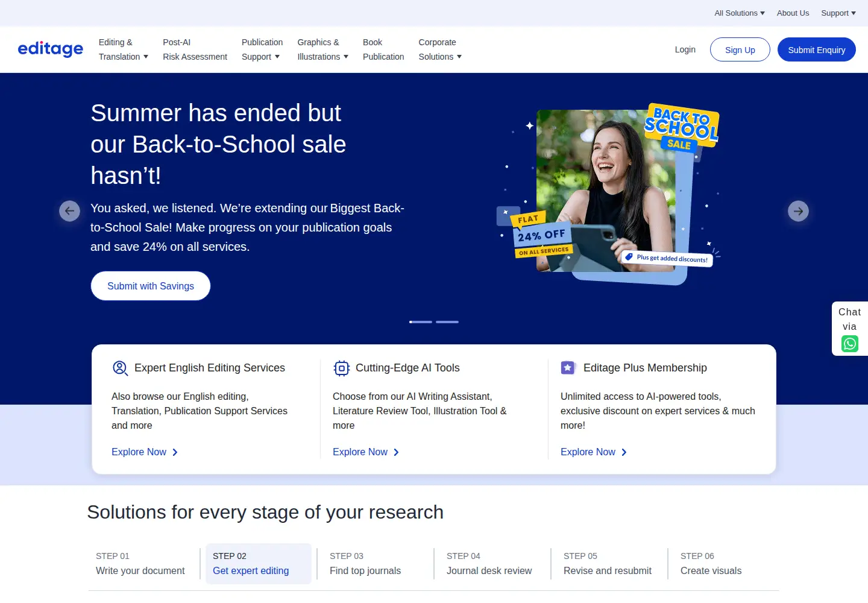Explore Now under Cutting-Edge AI Tools
This screenshot has height=603, width=868.
point(366,452)
